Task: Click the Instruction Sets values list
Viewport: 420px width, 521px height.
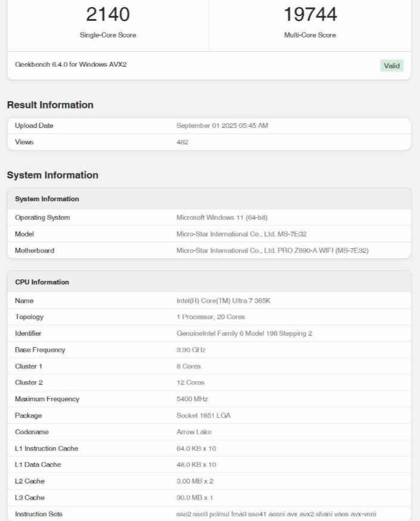Action: pos(276,514)
